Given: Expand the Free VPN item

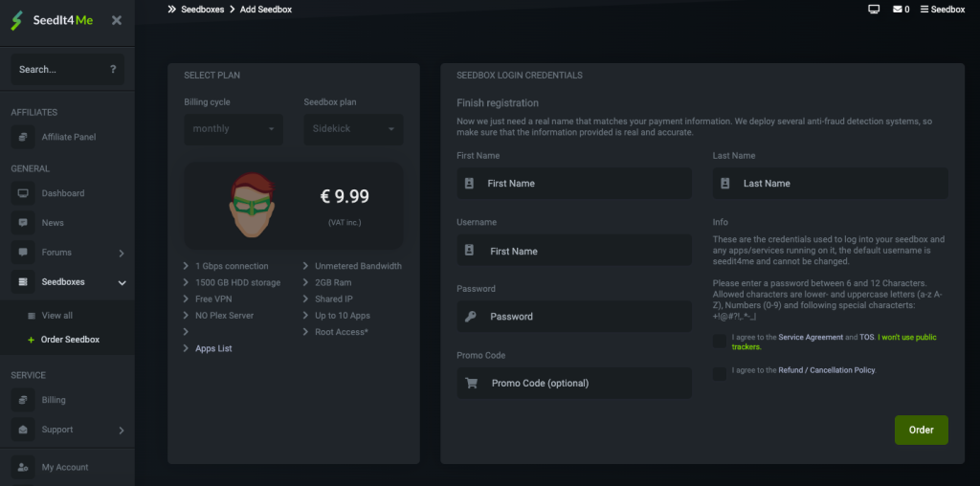Looking at the screenshot, I should point(208,299).
